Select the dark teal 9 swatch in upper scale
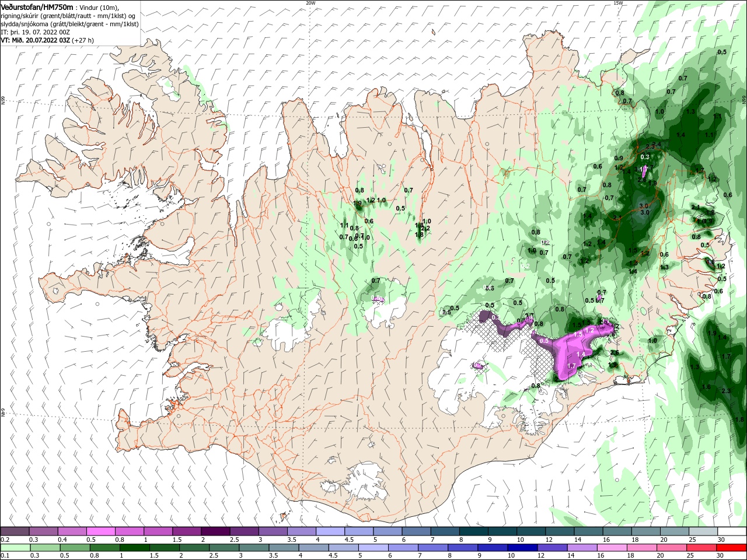This screenshot has height=560, width=747. coord(503,531)
